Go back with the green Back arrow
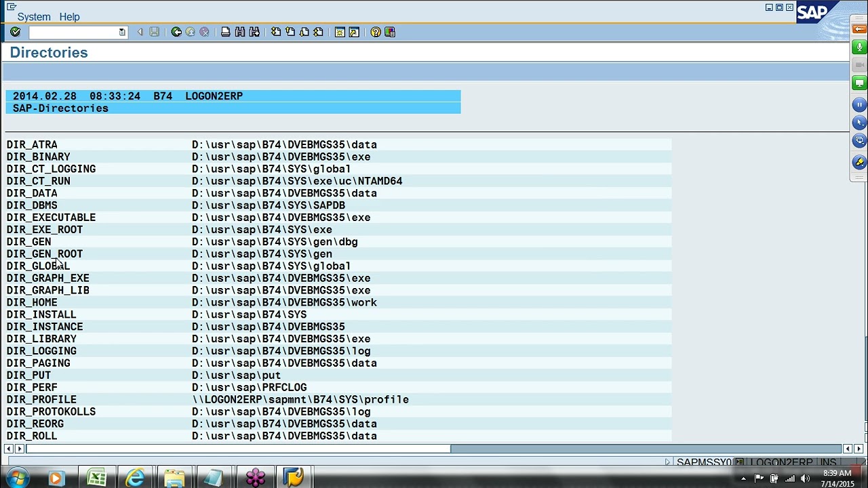Image resolution: width=868 pixels, height=488 pixels. point(176,32)
